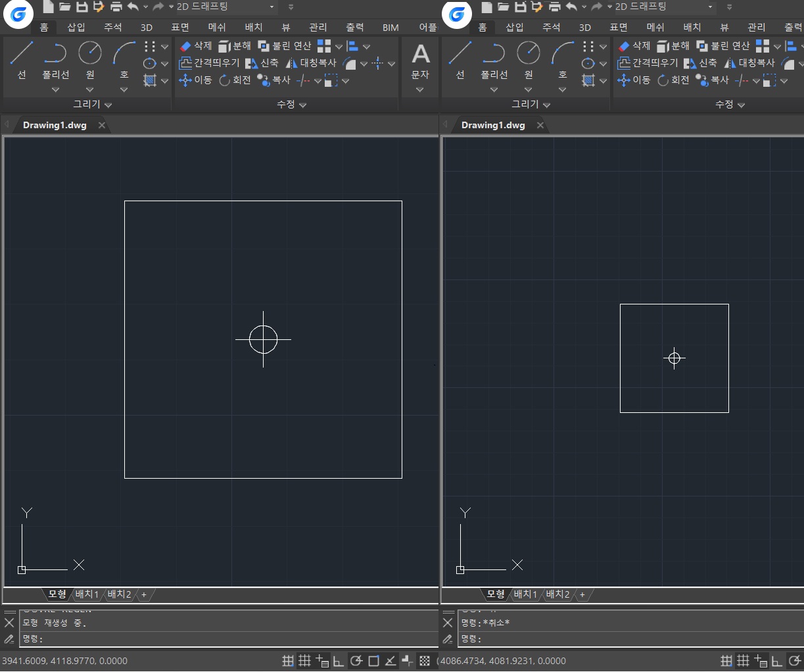
Task: Add new layout with + in left window
Action: (144, 594)
